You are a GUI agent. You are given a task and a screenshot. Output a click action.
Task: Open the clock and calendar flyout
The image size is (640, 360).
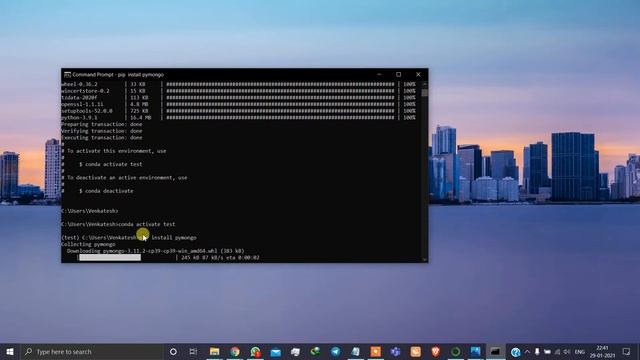(x=602, y=352)
